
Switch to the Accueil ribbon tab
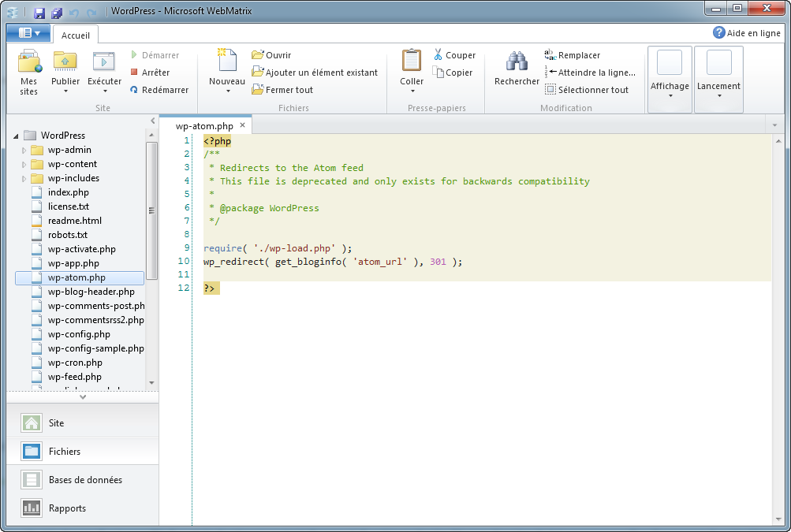[x=76, y=35]
